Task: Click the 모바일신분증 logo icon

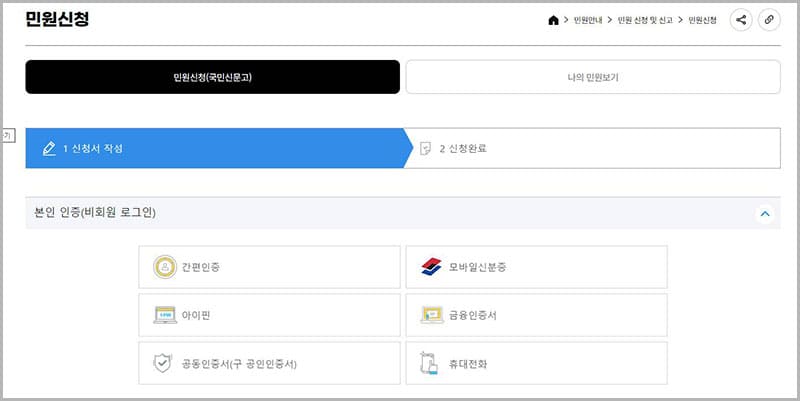Action: [431, 267]
